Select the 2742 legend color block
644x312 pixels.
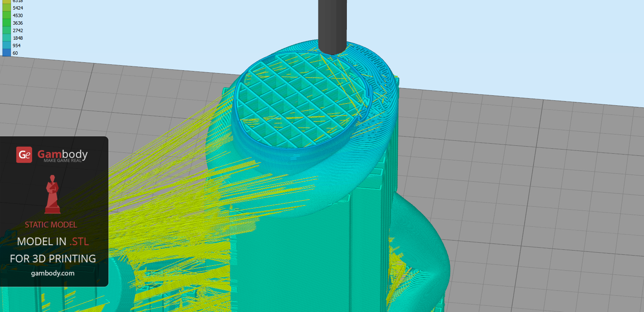pos(6,30)
